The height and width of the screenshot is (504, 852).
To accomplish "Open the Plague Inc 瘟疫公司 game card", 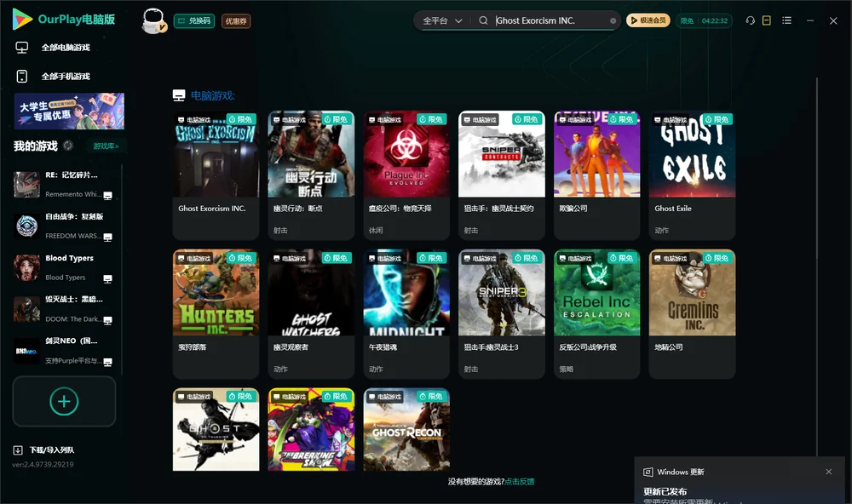I will pyautogui.click(x=406, y=175).
